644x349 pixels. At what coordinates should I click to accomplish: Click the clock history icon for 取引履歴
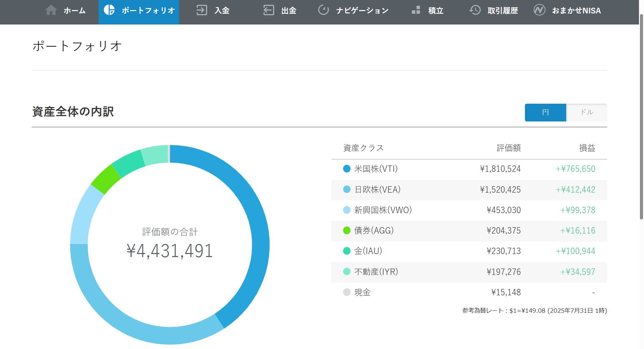475,10
